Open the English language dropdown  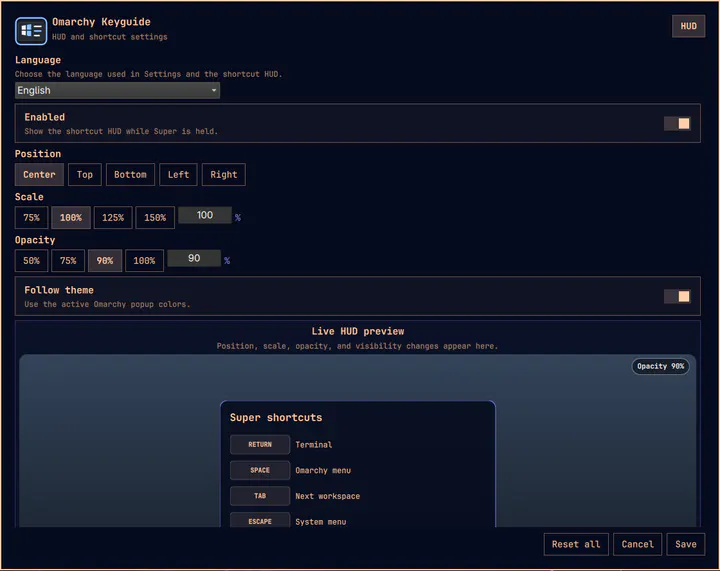[117, 90]
